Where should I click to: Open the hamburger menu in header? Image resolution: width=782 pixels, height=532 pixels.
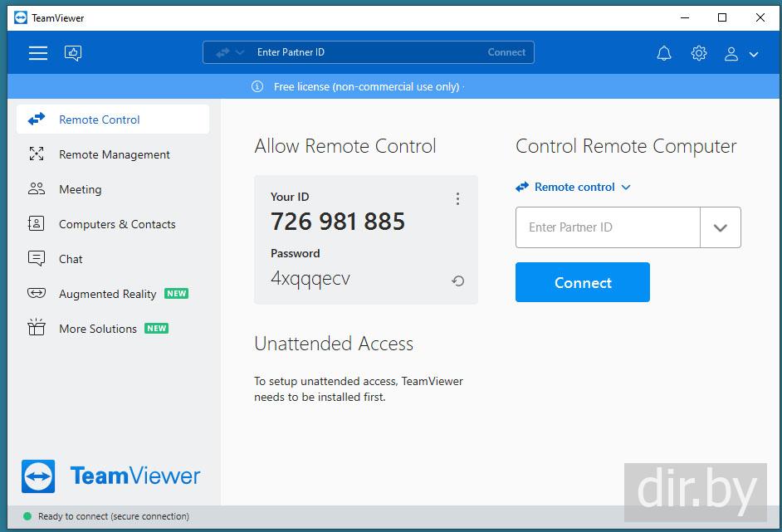coord(38,53)
